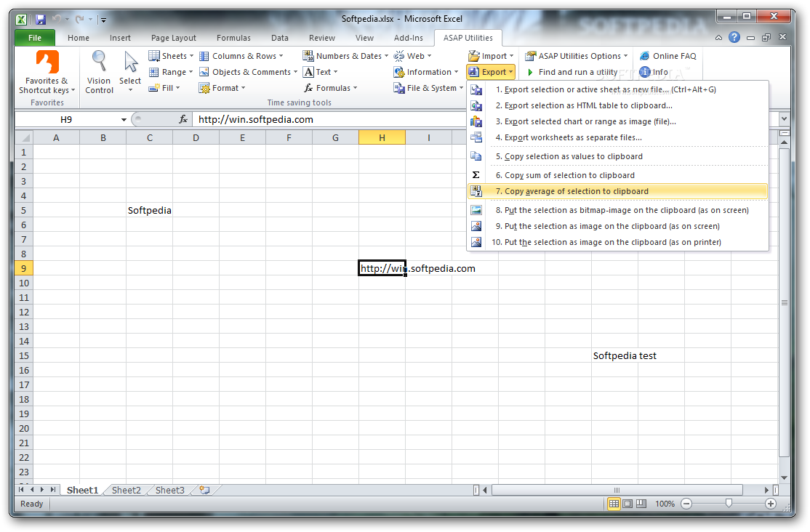810x532 pixels.
Task: Select cell C5 with Softpedia text
Action: [149, 210]
